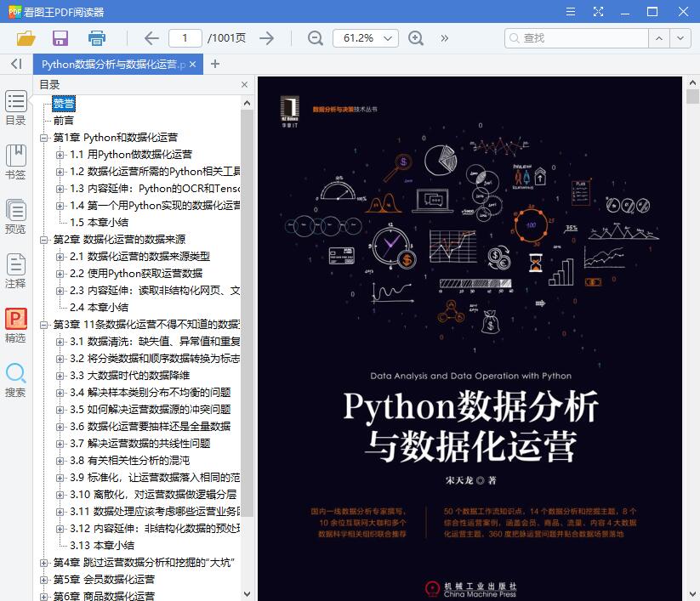Click the page number input field
Image resolution: width=700 pixels, height=601 pixels.
tap(185, 38)
